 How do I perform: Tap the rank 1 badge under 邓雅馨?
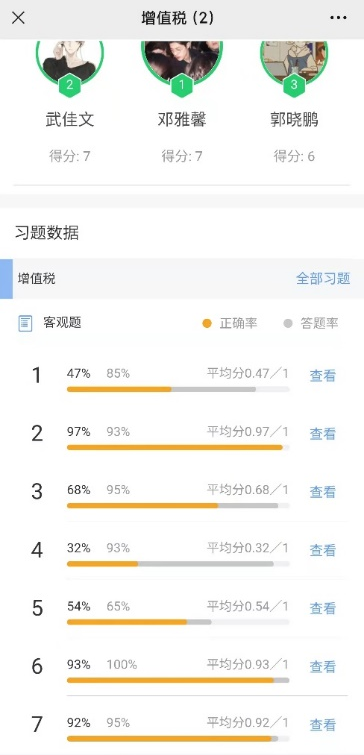(182, 86)
